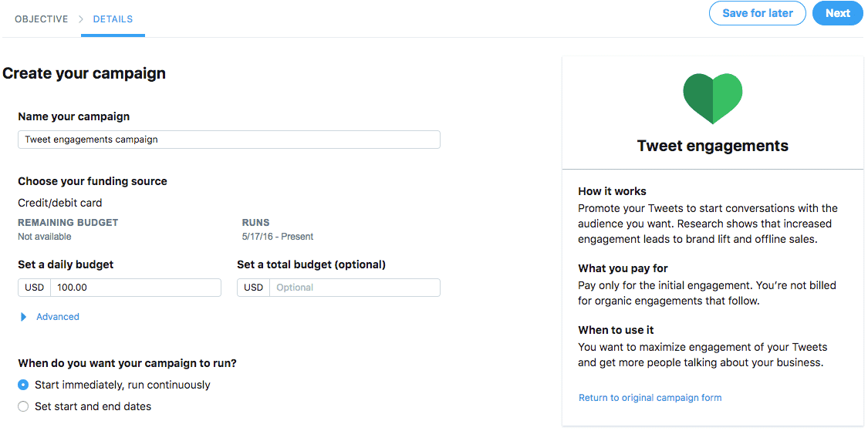Click USD label in total budget

[x=254, y=288]
